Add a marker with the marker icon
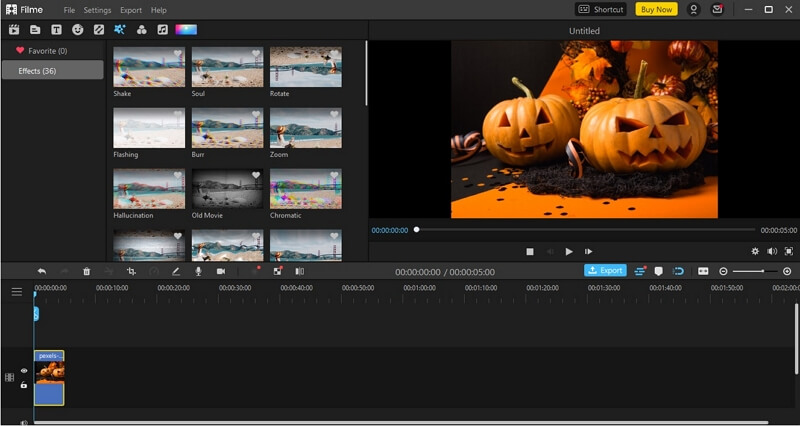Screen dimensions: 800x426 click(659, 271)
